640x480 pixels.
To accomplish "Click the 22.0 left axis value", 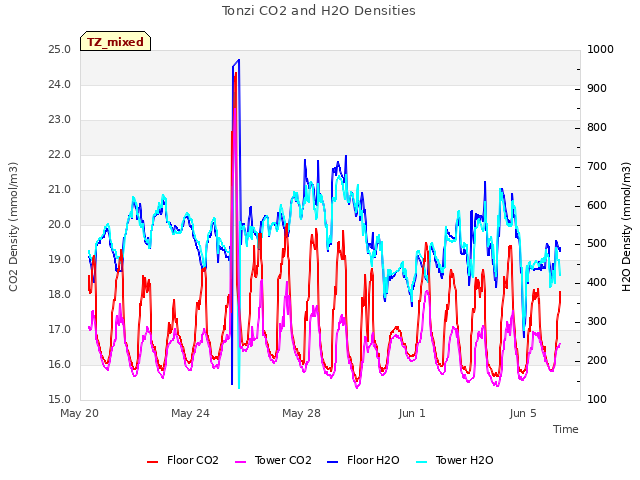I will point(60,155).
